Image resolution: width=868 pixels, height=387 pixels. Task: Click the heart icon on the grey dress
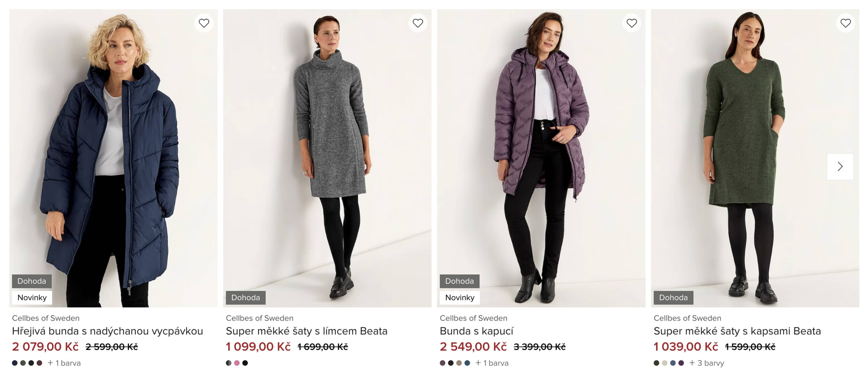coord(418,23)
